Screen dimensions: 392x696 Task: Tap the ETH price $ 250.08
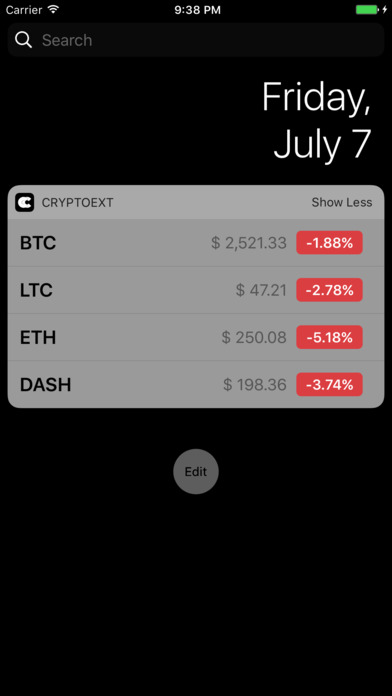tap(254, 337)
